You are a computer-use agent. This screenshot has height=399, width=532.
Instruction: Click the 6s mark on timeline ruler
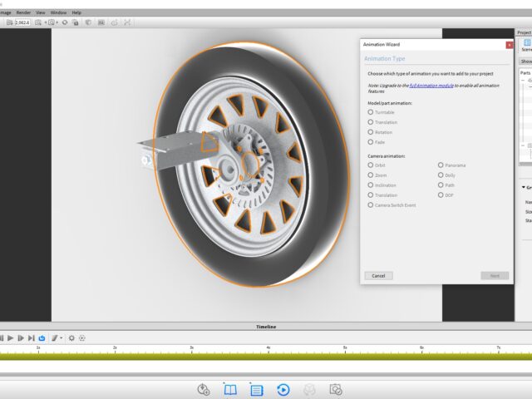(x=421, y=347)
